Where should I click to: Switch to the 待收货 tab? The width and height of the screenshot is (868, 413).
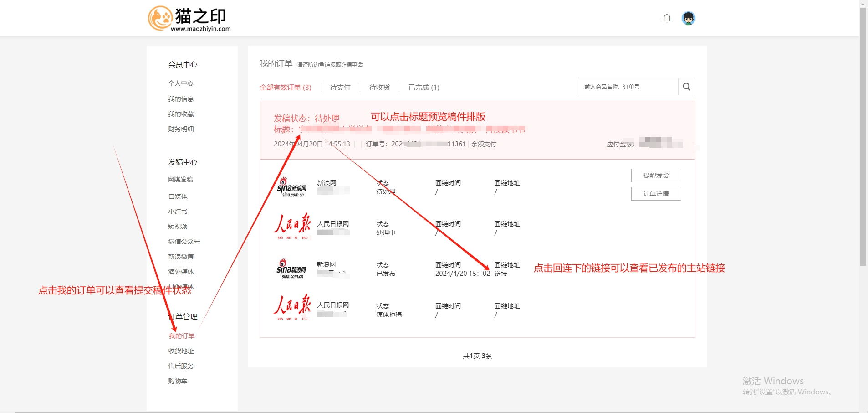point(379,88)
